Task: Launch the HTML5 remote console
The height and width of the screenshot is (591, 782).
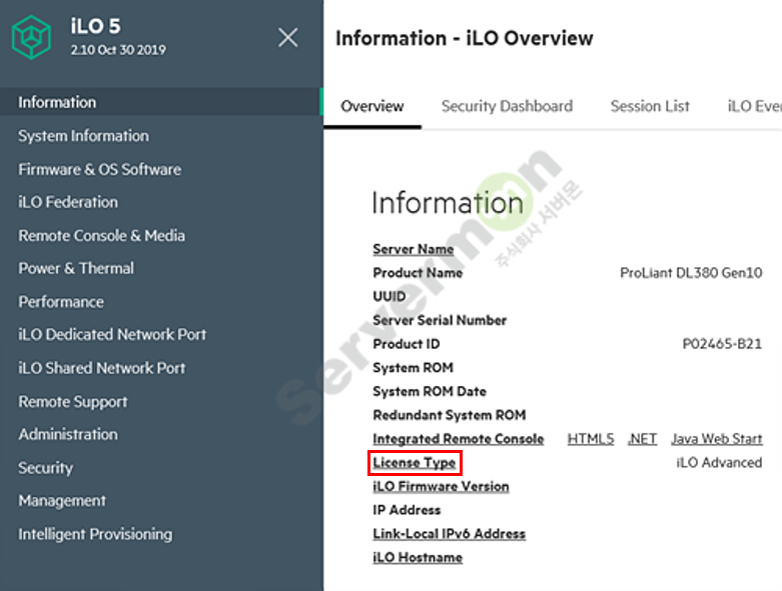Action: 590,439
